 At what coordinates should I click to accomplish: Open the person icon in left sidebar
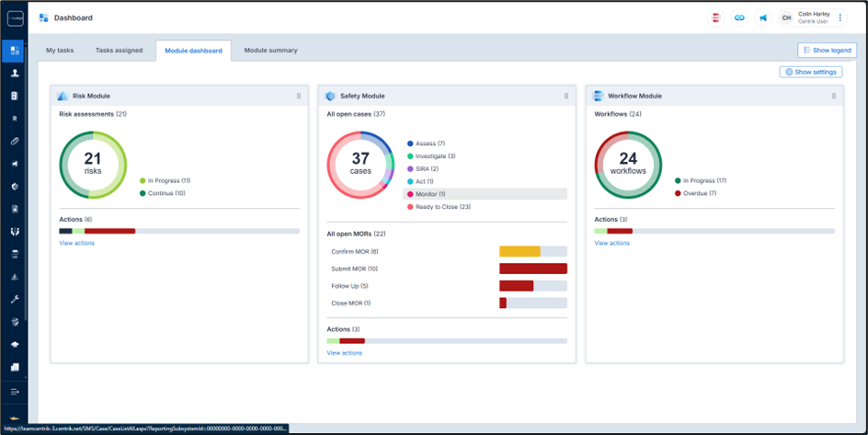point(15,73)
